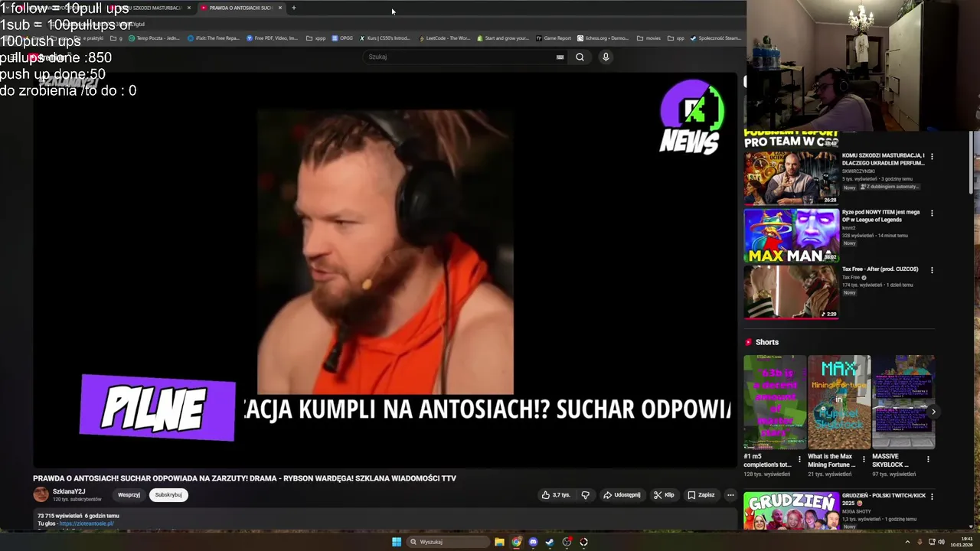Open options for Ryze pod NOWY ITEM video

[x=932, y=213]
